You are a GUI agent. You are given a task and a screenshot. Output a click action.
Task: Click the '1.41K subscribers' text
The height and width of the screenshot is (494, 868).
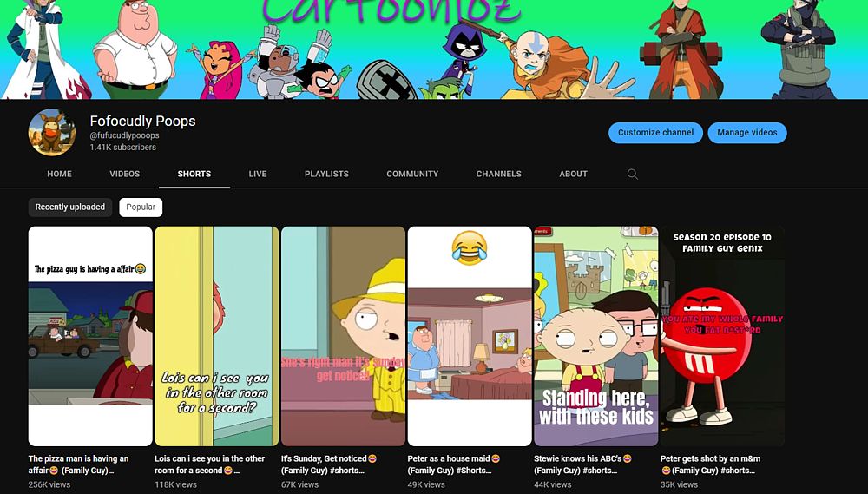[123, 148]
